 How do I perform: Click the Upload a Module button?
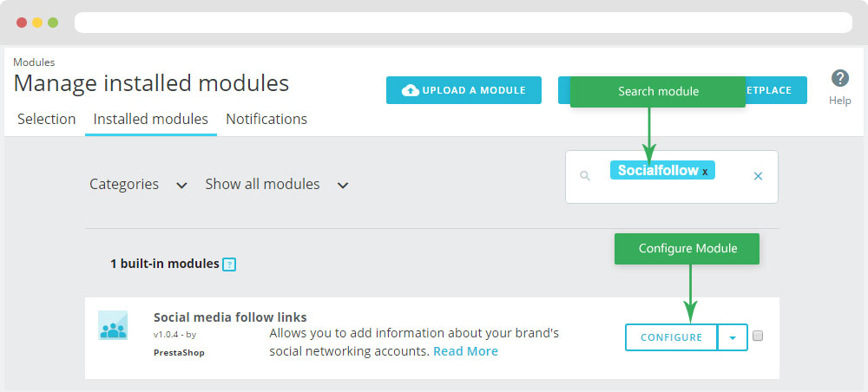point(464,90)
